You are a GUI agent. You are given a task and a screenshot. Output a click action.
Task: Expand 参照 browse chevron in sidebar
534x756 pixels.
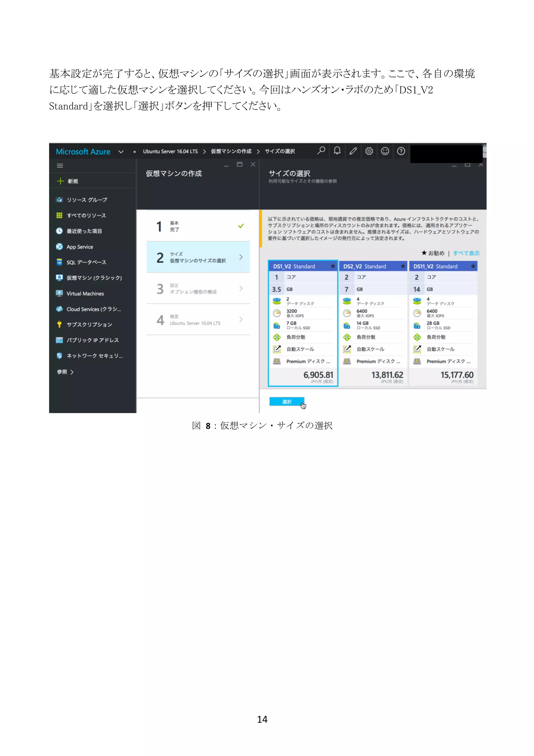tap(72, 372)
